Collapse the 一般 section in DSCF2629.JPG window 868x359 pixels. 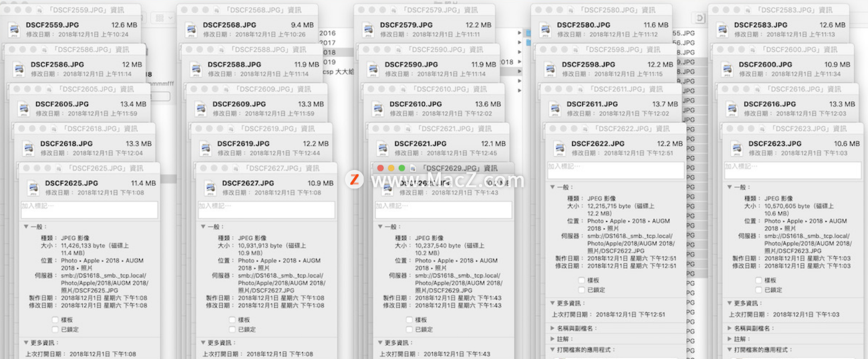pyautogui.click(x=380, y=227)
